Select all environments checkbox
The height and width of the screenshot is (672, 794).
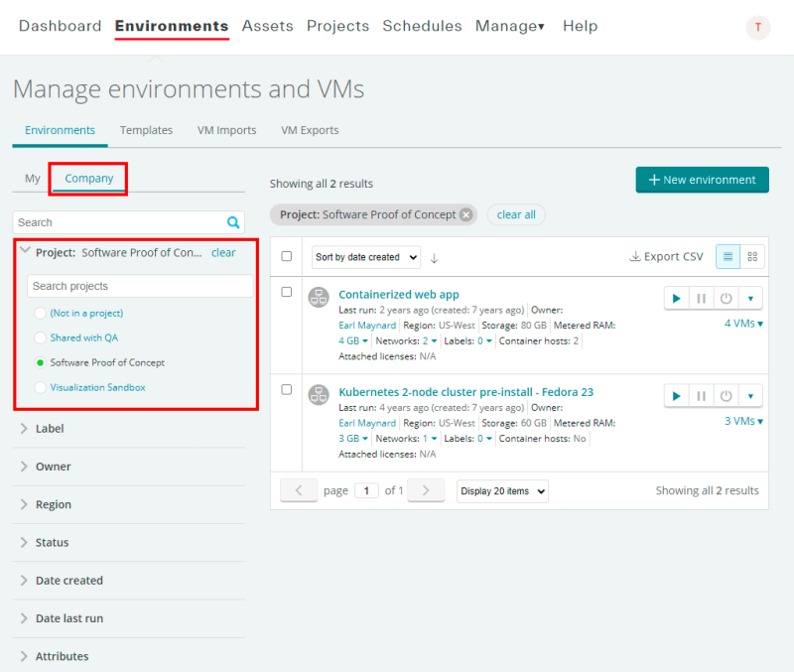[x=287, y=256]
